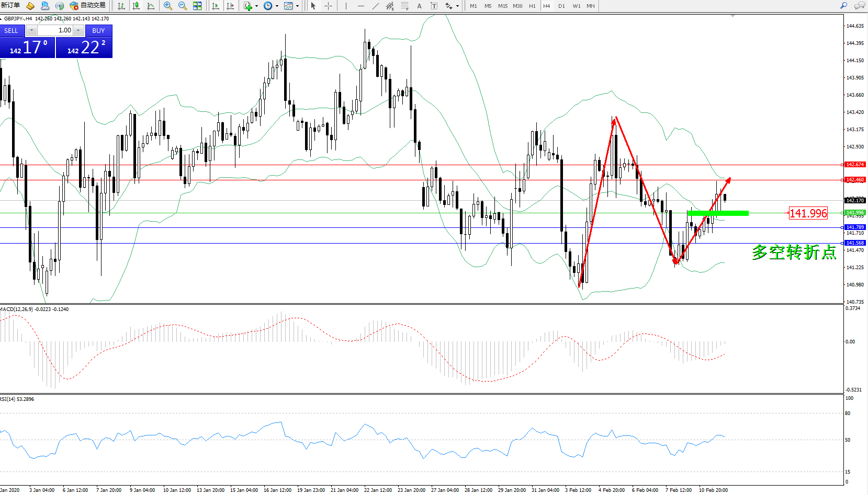Switch to the D1 timeframe

[x=561, y=6]
